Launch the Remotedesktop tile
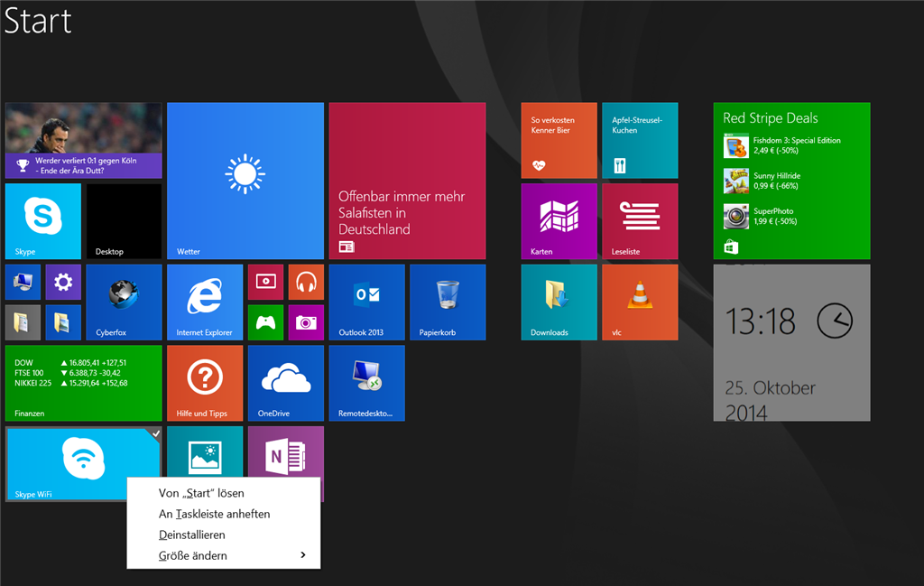924x586 pixels. click(366, 383)
